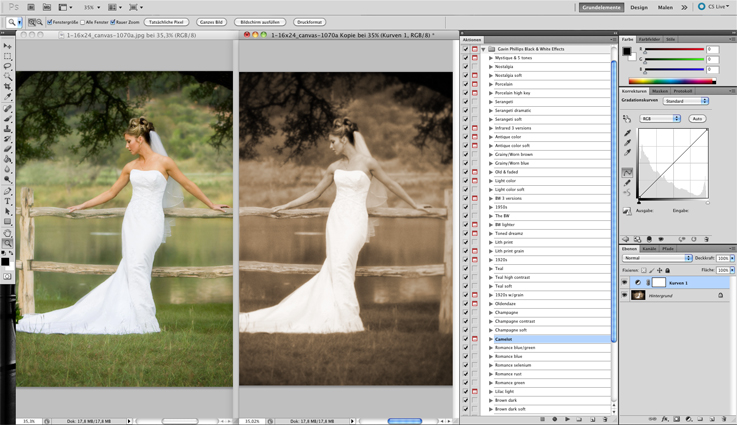Select the curve point editing tool

tap(628, 173)
